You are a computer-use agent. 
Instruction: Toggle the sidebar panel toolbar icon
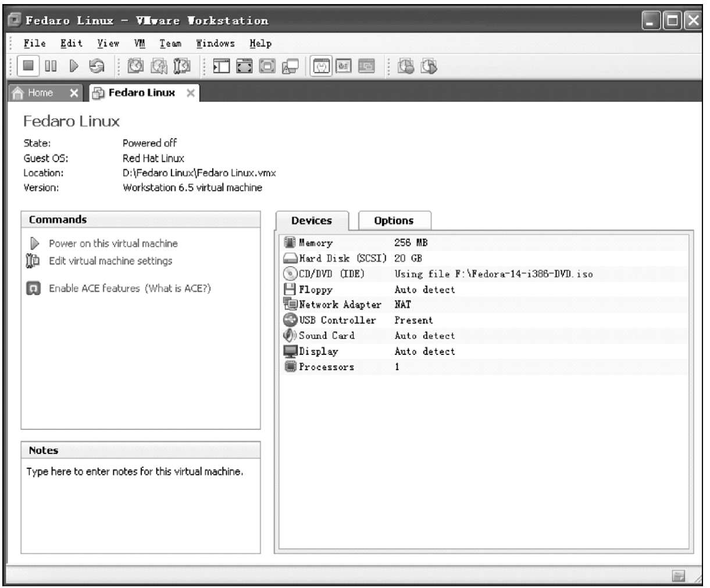coord(222,66)
